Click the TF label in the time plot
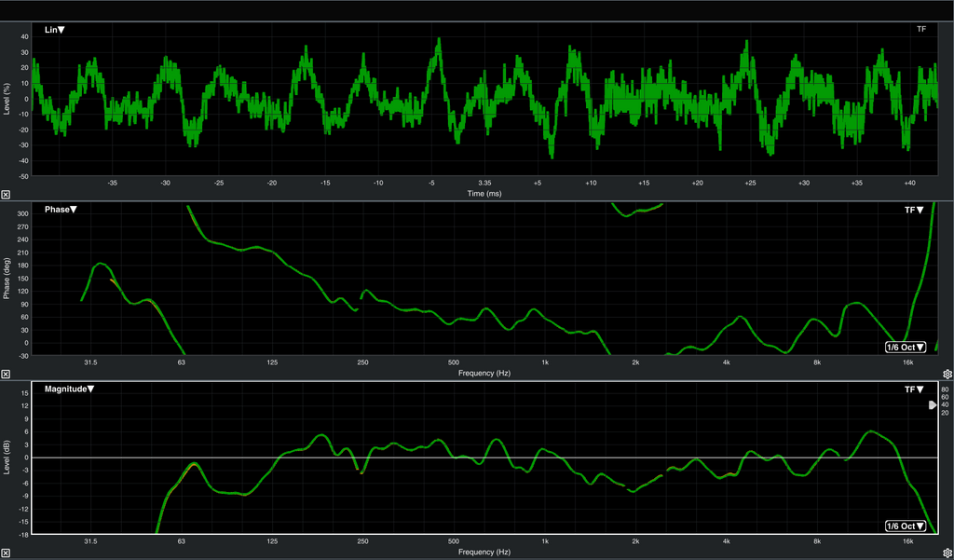This screenshot has height=560, width=954. pyautogui.click(x=920, y=30)
